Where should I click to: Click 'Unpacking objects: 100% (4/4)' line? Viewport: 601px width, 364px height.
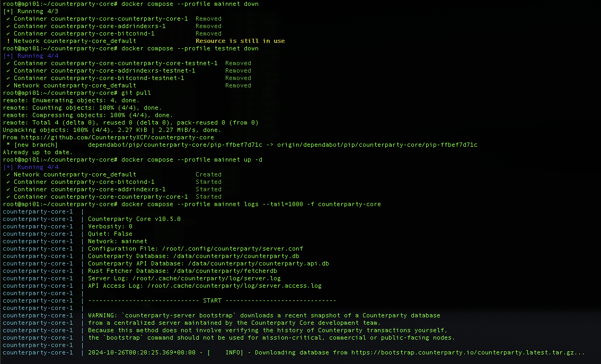[x=112, y=130]
